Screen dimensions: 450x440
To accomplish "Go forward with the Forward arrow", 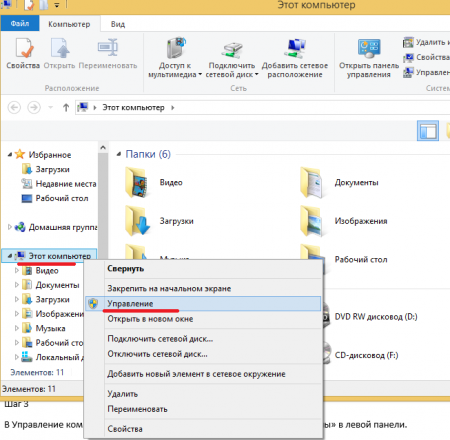I will click(x=34, y=108).
